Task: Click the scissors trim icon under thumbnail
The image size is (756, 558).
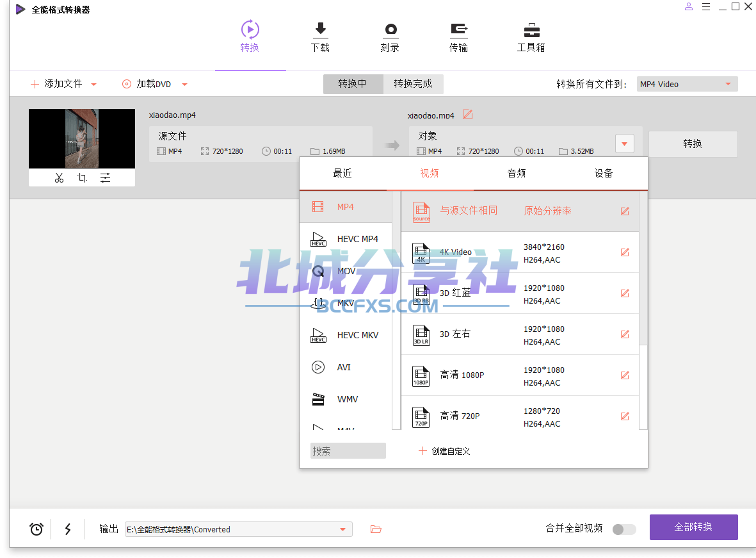Action: (59, 178)
